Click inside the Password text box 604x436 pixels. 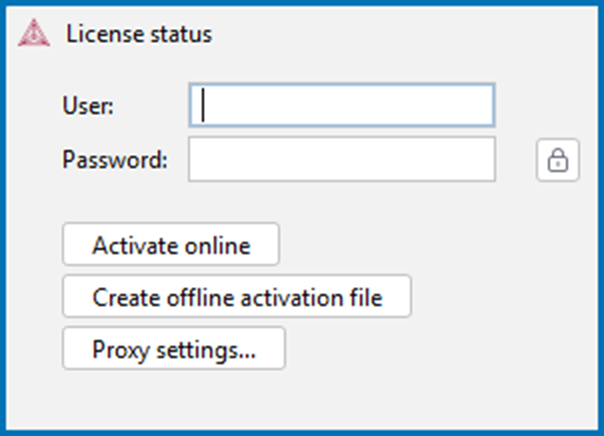(342, 159)
